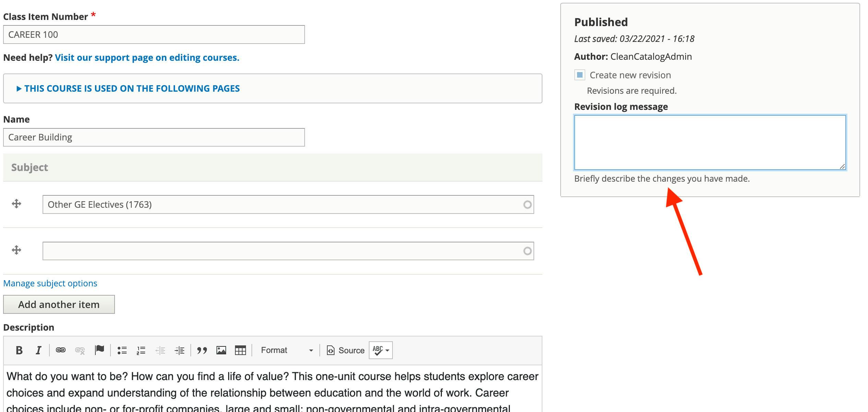Viewport: 868px width, 412px height.
Task: Open the Format dropdown
Action: pos(287,350)
